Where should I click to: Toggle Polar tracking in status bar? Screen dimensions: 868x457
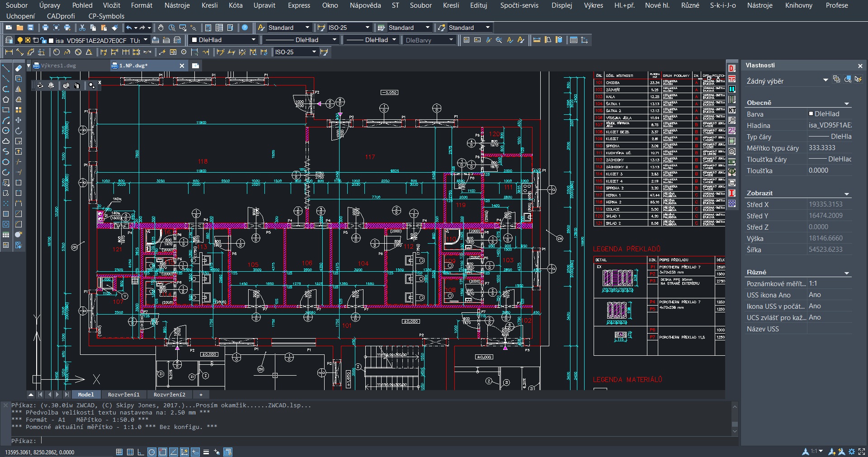coord(152,452)
